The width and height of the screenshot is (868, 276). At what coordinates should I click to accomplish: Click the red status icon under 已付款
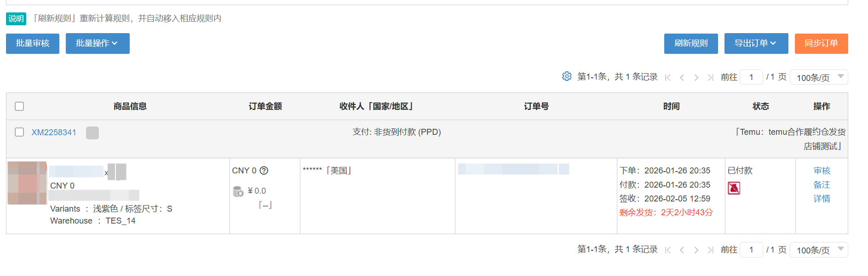click(734, 188)
